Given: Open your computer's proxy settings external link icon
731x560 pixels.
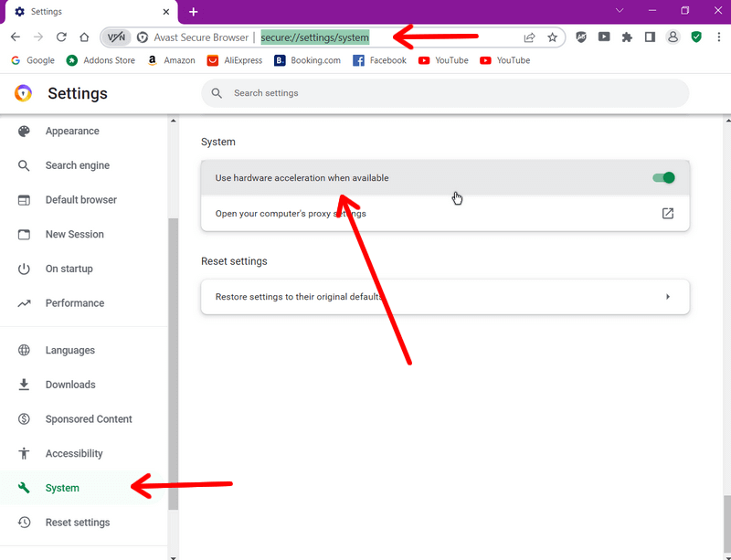Looking at the screenshot, I should pyautogui.click(x=668, y=214).
